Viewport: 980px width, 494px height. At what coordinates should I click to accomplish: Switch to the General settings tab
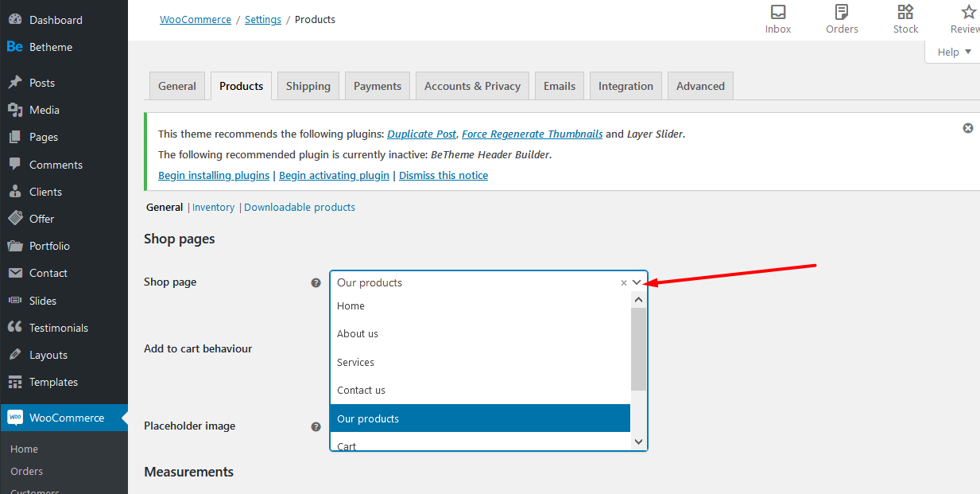[x=177, y=86]
